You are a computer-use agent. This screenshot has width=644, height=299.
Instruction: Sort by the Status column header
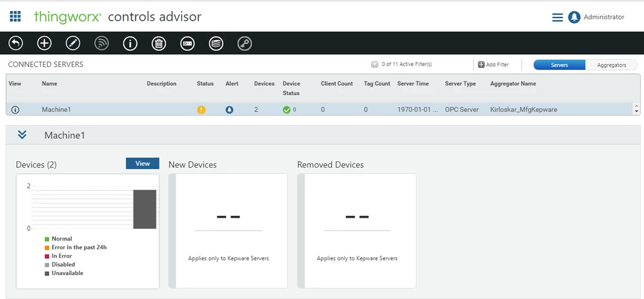[x=205, y=83]
